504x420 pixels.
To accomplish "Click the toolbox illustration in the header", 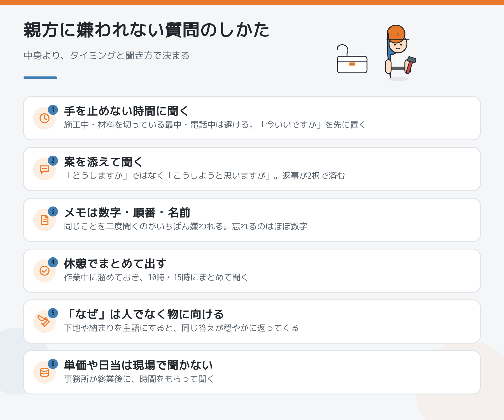I will pyautogui.click(x=352, y=59).
